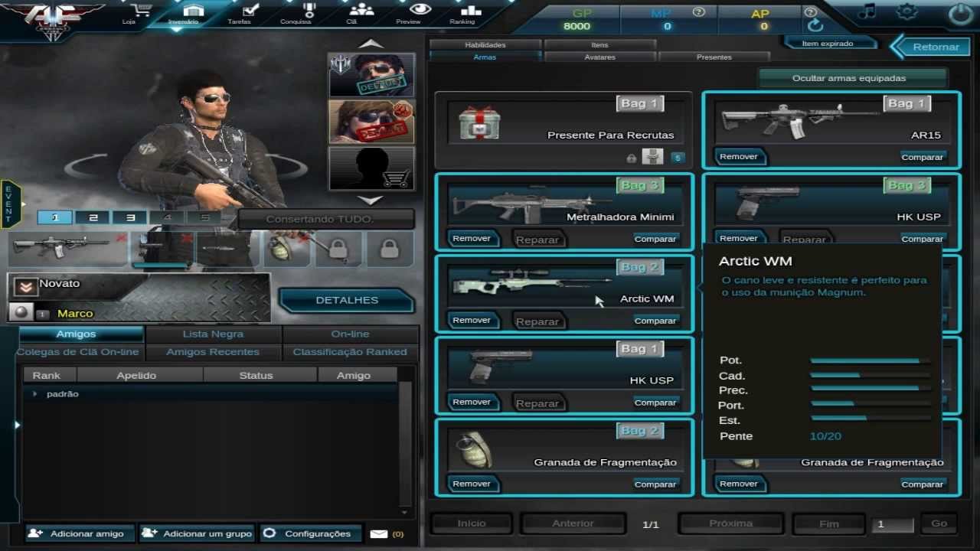Click the Arctic WM sniper rifle image
The height and width of the screenshot is (551, 980).
pyautogui.click(x=530, y=284)
